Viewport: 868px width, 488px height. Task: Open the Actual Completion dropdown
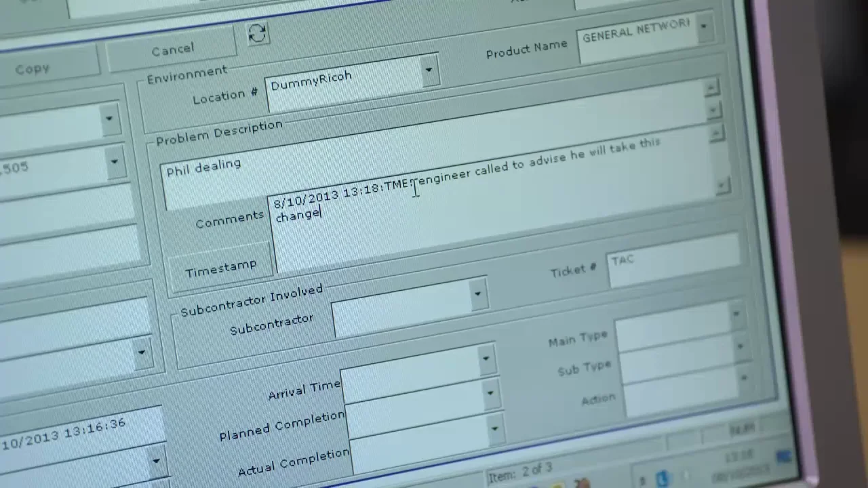point(494,428)
